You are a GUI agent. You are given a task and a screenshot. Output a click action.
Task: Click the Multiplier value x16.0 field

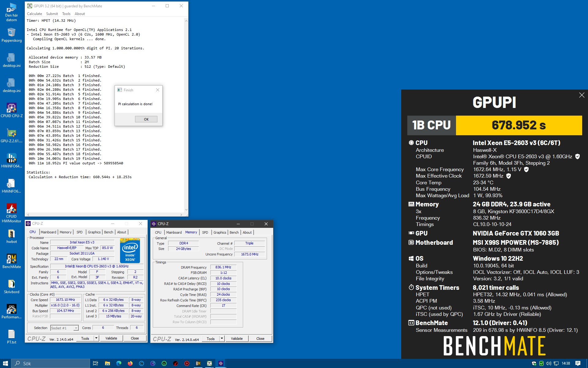tap(65, 305)
